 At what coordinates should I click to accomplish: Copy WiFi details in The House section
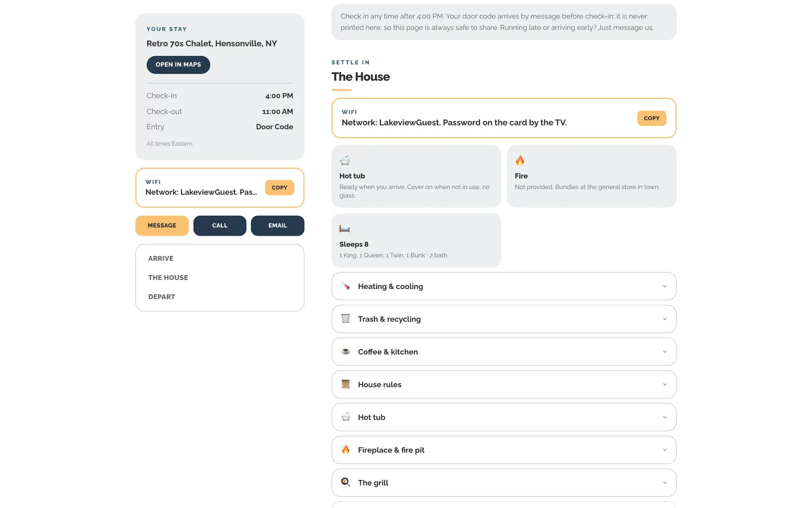[652, 118]
